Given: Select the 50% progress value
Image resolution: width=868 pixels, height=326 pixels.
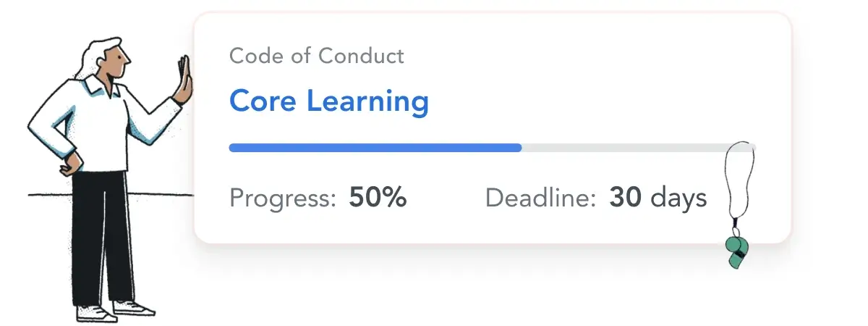Looking at the screenshot, I should [378, 197].
